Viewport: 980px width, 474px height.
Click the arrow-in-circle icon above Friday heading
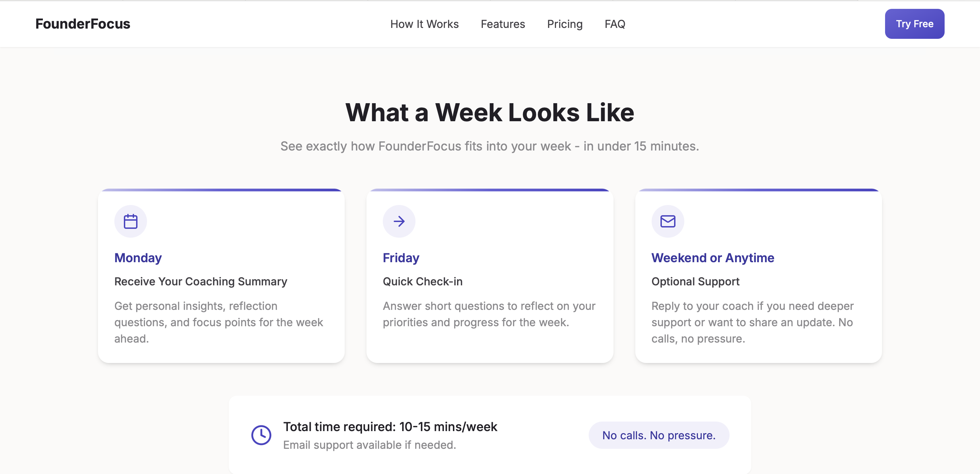(399, 221)
